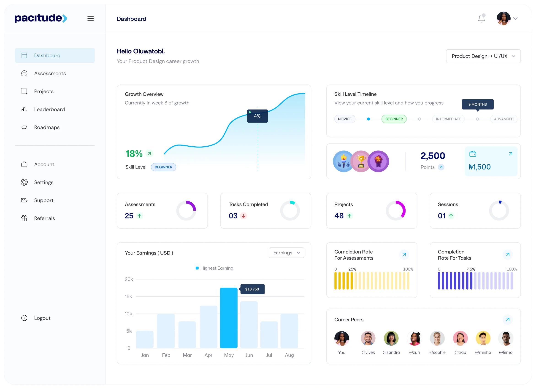Viewport: 536px width, 392px height.
Task: Click the notification bell icon
Action: coord(481,19)
